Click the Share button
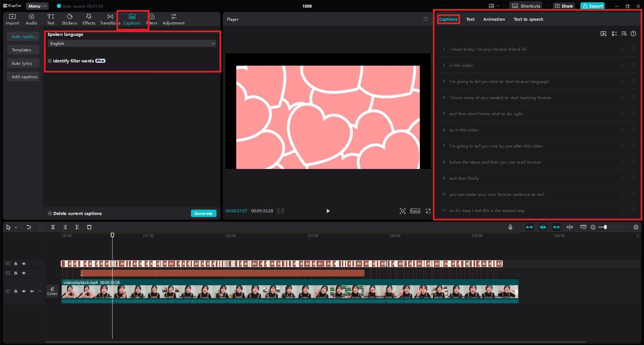This screenshot has height=345, width=644. point(563,6)
